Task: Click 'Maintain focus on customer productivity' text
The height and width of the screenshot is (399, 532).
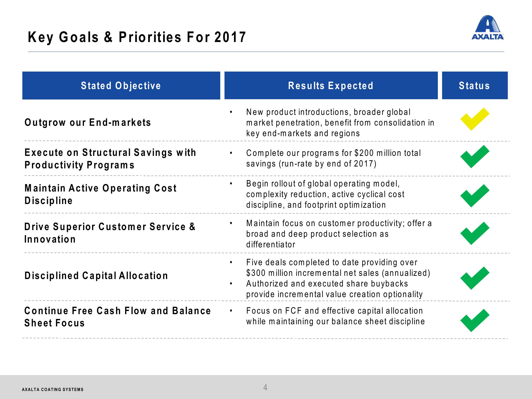Action: [x=339, y=234]
